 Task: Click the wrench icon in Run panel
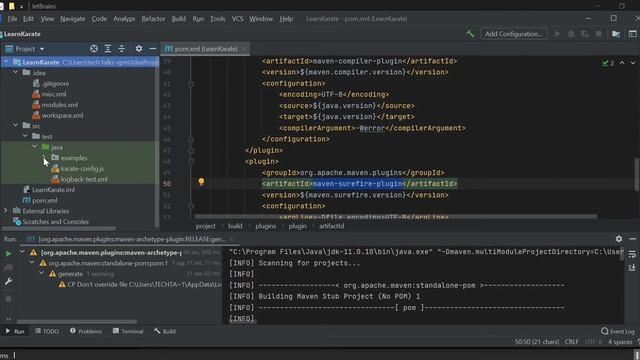[x=8, y=281]
